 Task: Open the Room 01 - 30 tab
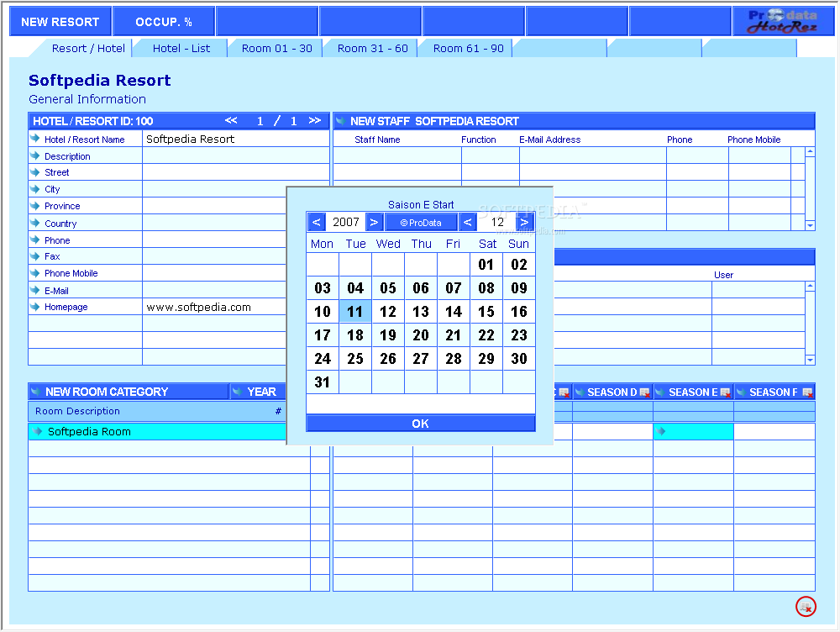tap(276, 48)
